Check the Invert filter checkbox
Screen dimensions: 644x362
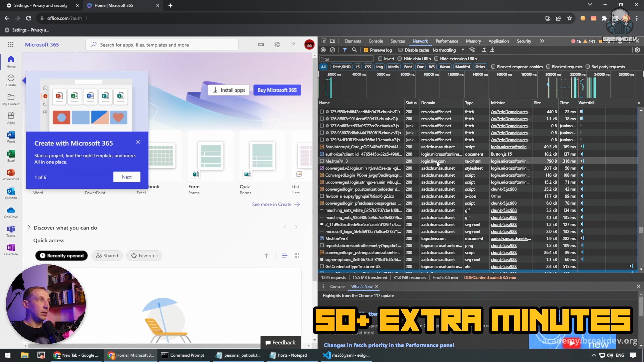pos(380,59)
